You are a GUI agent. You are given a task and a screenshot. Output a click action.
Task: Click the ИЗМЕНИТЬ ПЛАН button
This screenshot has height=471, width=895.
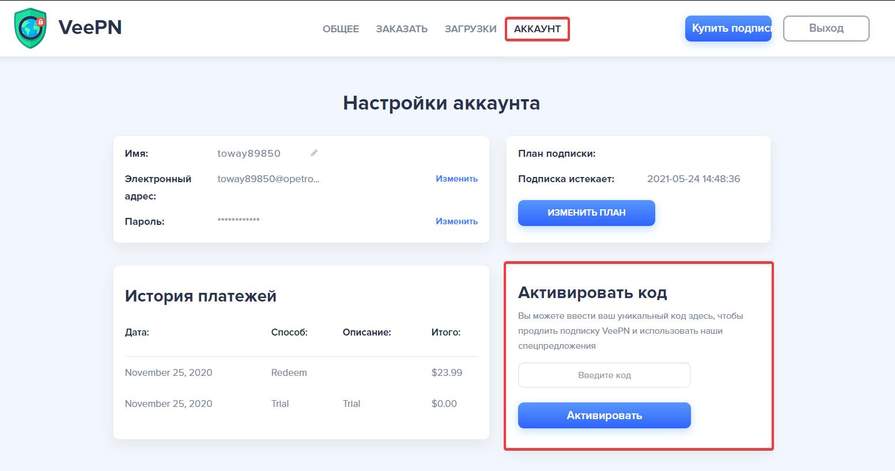tap(586, 212)
